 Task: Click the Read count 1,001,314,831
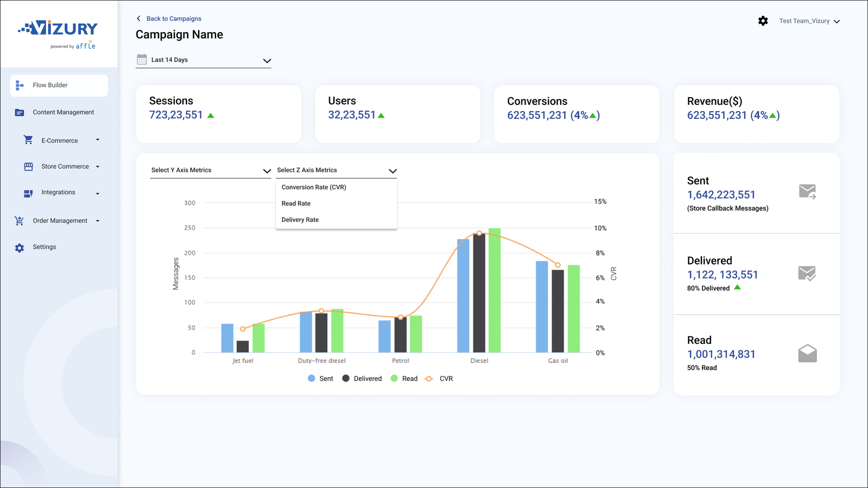(721, 355)
